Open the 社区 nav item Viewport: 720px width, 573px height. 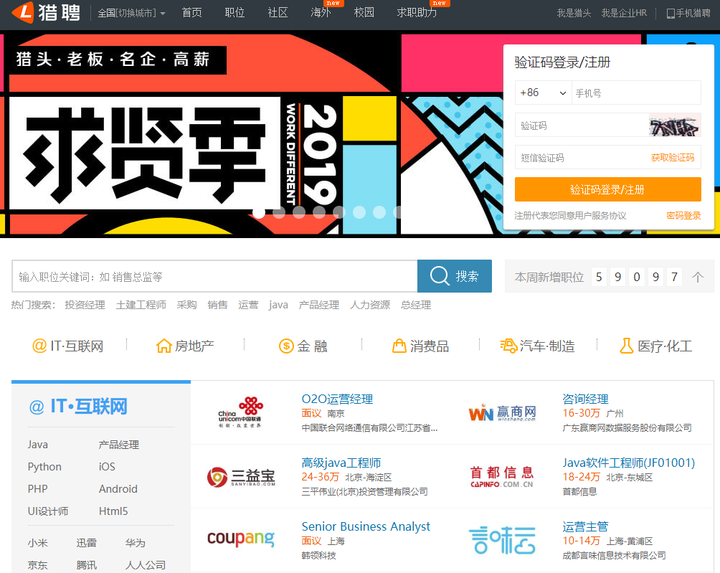[278, 12]
